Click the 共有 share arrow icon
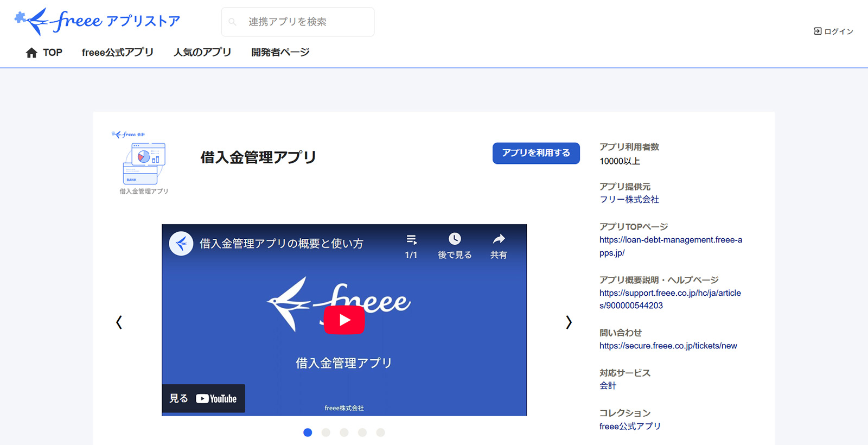Image resolution: width=868 pixels, height=445 pixels. [x=499, y=239]
